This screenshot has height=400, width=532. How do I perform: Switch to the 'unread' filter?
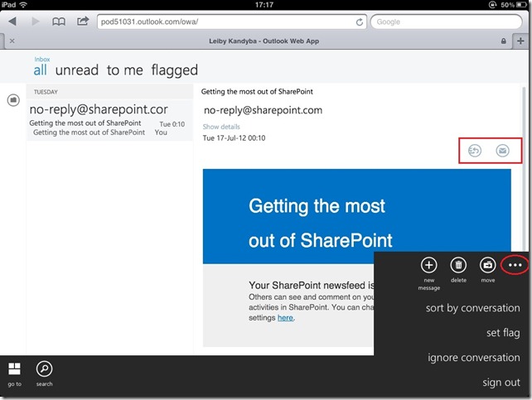(x=77, y=70)
